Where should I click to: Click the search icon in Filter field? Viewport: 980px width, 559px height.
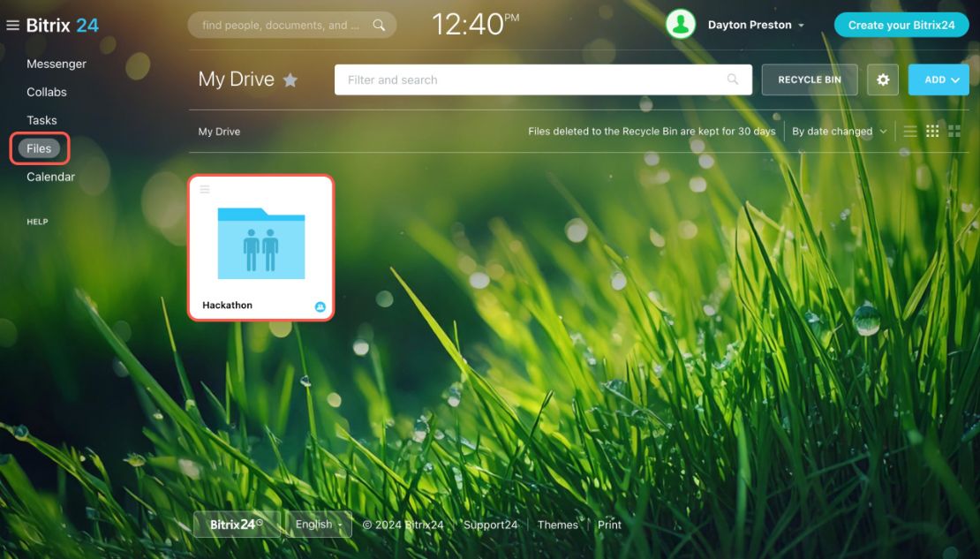pos(733,79)
